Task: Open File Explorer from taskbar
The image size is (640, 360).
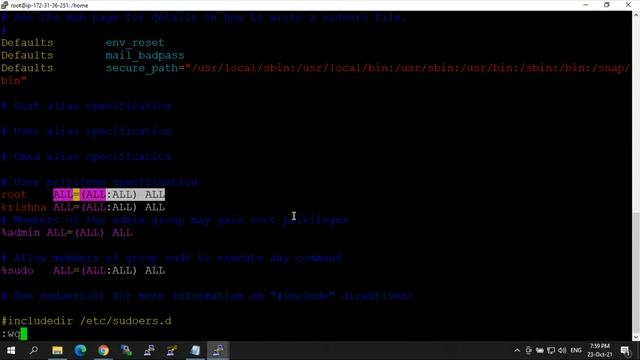Action: click(x=57, y=350)
